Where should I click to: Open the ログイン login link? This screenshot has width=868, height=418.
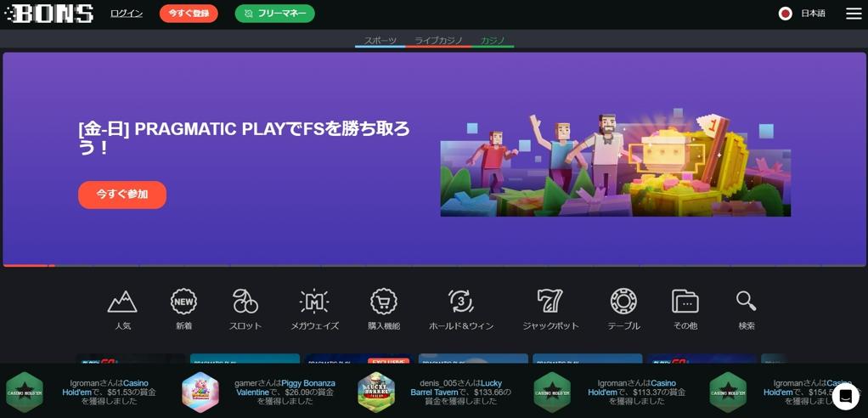pyautogui.click(x=127, y=14)
